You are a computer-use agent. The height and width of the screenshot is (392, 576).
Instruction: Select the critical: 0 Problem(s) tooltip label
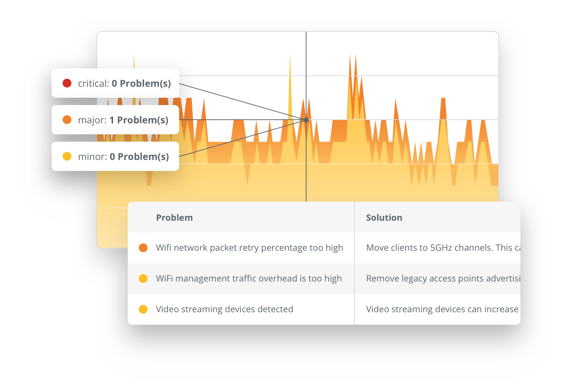[125, 83]
